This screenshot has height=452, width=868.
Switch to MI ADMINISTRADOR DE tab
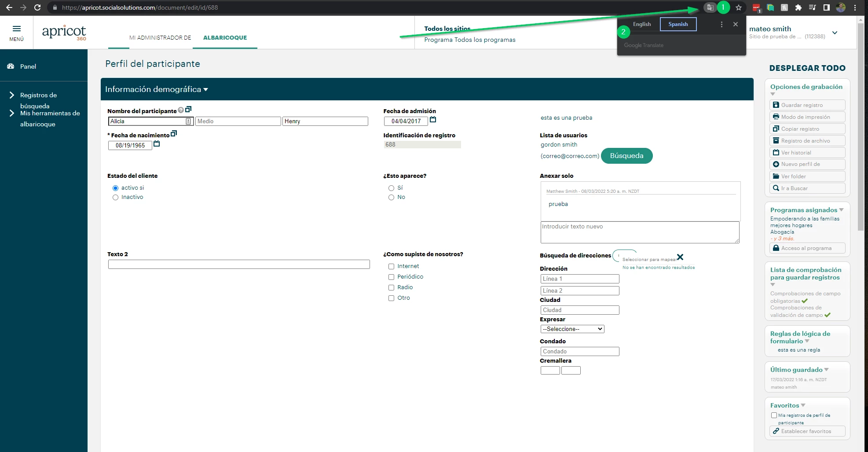(160, 38)
